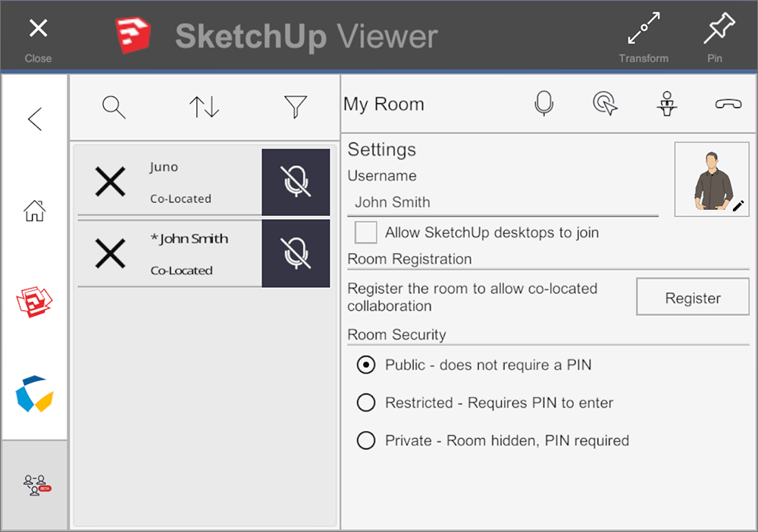Open the red SketchUp models icon
This screenshot has height=532, width=758.
34,302
